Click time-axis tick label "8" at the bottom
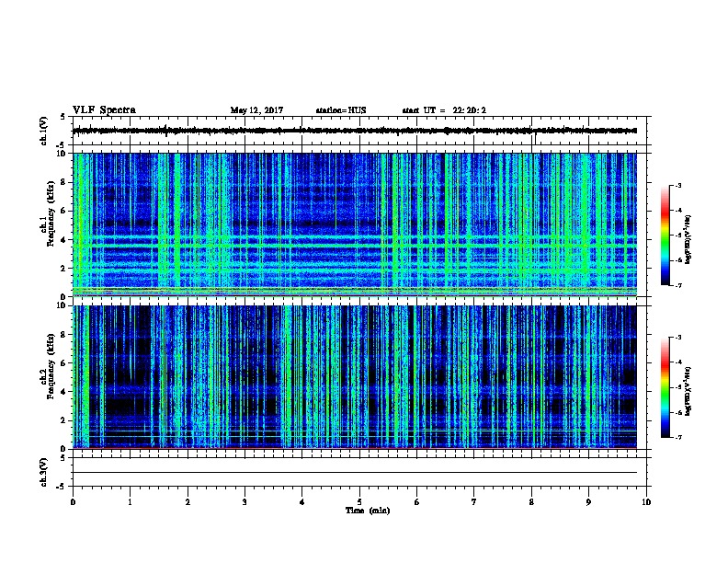728x563 pixels. click(x=531, y=501)
